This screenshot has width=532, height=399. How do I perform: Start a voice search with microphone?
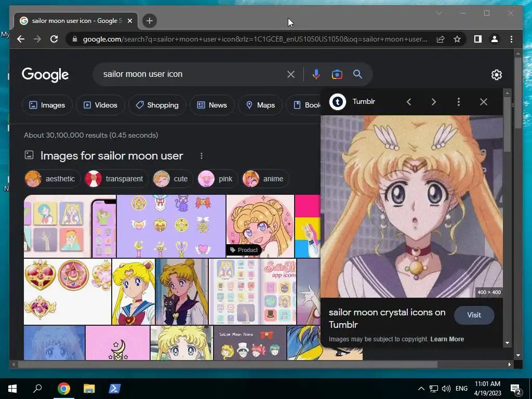click(316, 74)
